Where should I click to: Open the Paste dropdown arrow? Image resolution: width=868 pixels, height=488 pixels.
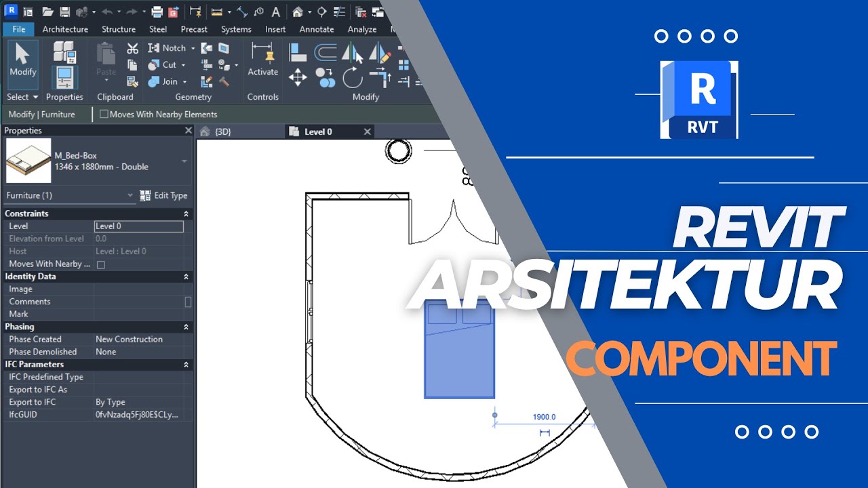[x=106, y=81]
